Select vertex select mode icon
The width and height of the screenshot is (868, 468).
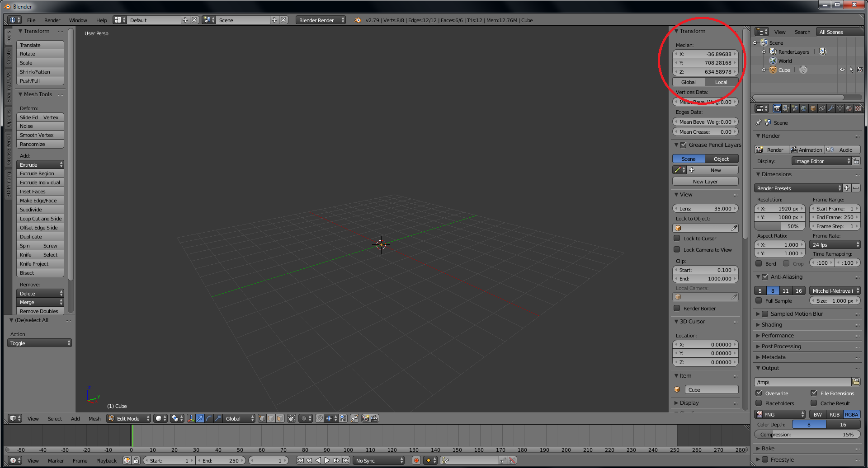pos(262,418)
